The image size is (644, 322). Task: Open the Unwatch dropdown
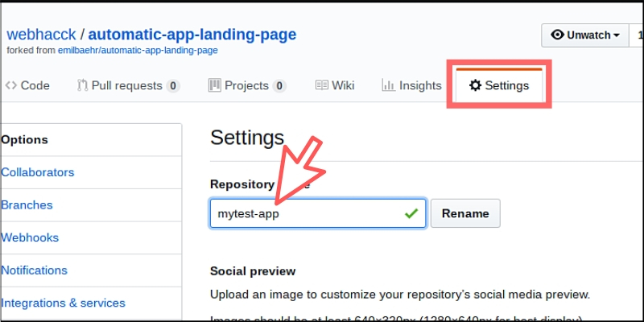pos(585,35)
